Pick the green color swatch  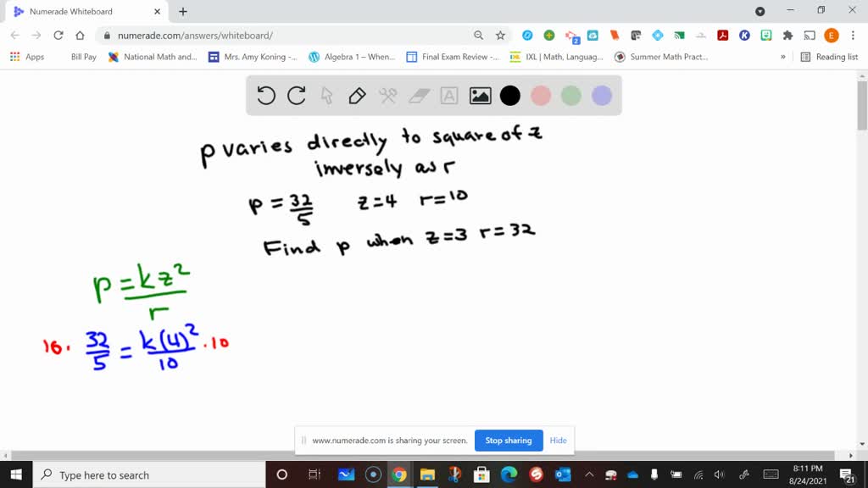coord(571,96)
